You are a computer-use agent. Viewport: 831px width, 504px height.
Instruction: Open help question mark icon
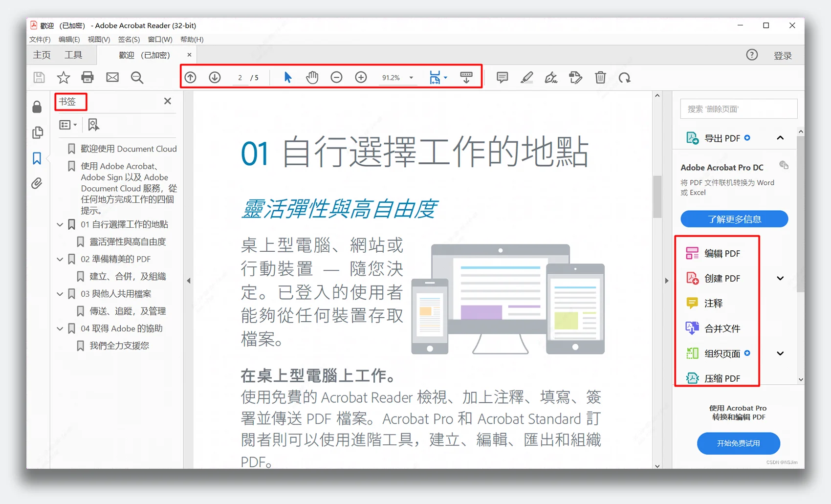752,55
